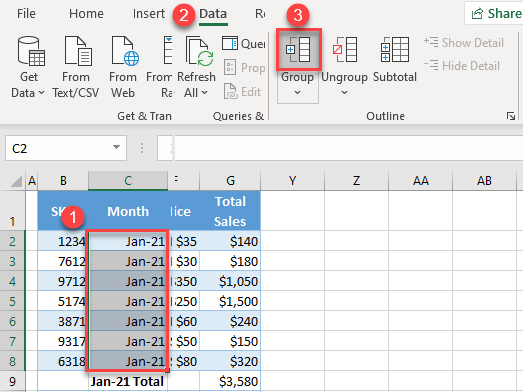The width and height of the screenshot is (523, 392).
Task: Click the cell containing 3871
Action: tap(63, 321)
